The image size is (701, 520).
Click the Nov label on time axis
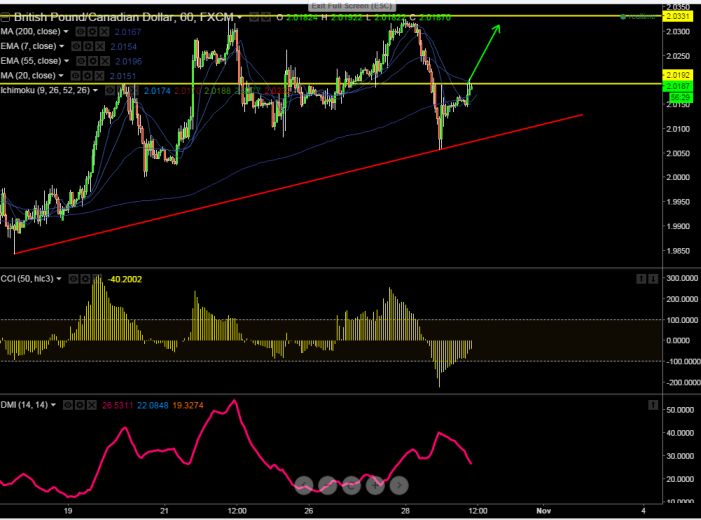pos(544,511)
